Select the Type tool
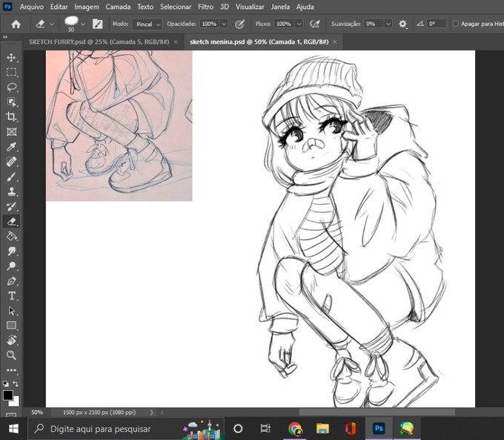The width and height of the screenshot is (504, 440). tap(12, 296)
